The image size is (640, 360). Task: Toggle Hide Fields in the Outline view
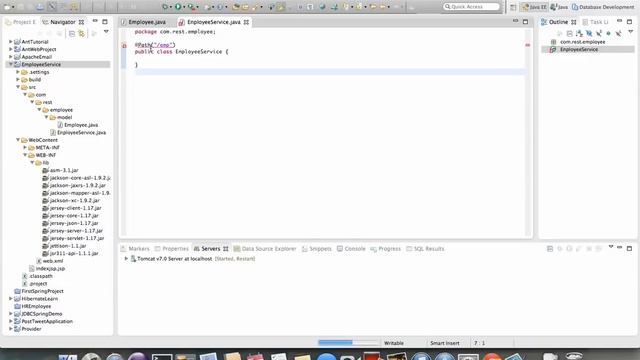tap(589, 33)
